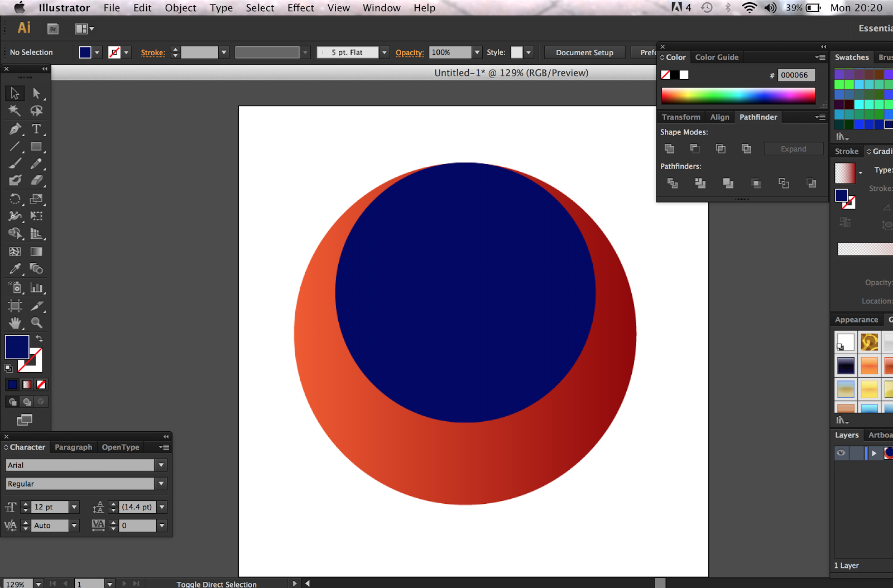Apply the Unite shape mode in Pathfinder

tap(669, 148)
